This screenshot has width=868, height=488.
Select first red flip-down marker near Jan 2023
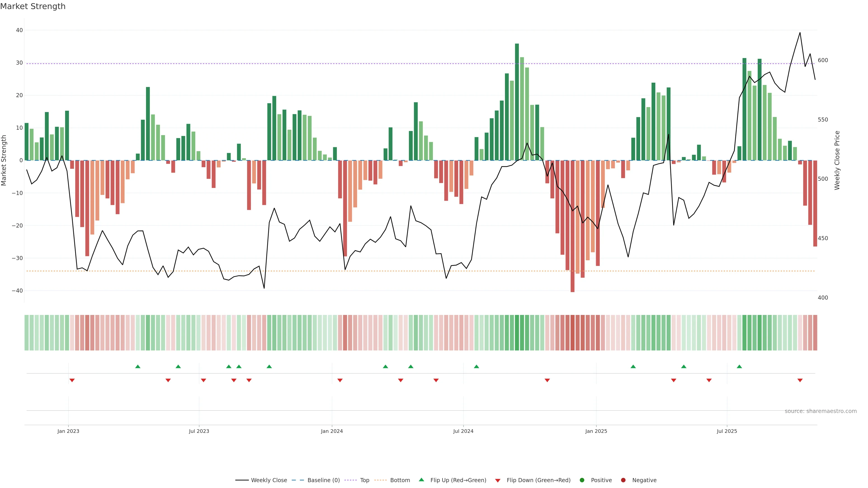[72, 380]
